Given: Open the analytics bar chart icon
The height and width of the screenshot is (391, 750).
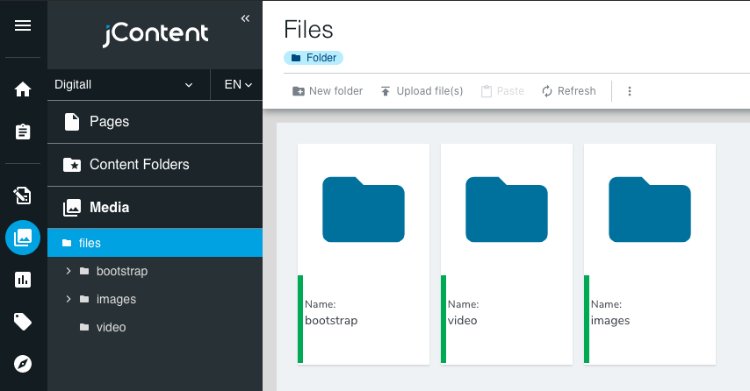Looking at the screenshot, I should pyautogui.click(x=23, y=279).
